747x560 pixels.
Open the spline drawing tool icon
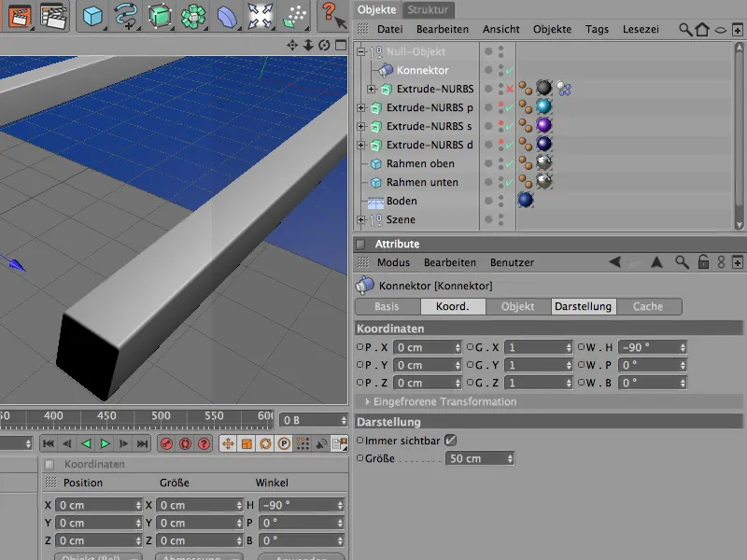point(125,16)
